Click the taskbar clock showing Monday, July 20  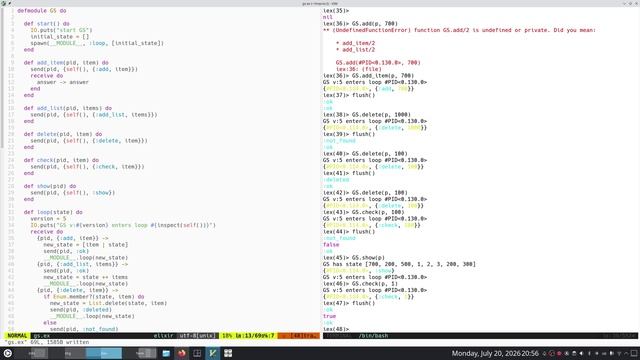[495, 353]
